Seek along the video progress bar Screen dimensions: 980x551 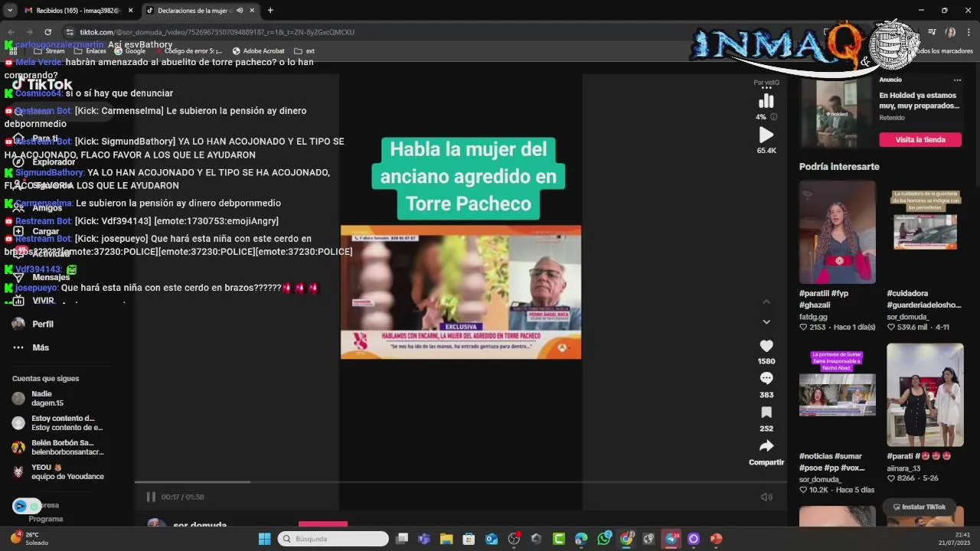(460, 481)
